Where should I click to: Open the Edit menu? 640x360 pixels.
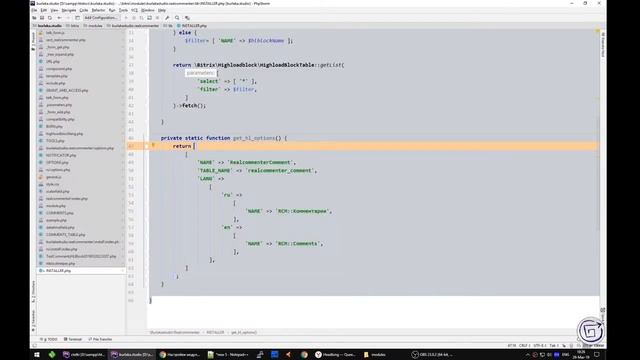(44, 10)
